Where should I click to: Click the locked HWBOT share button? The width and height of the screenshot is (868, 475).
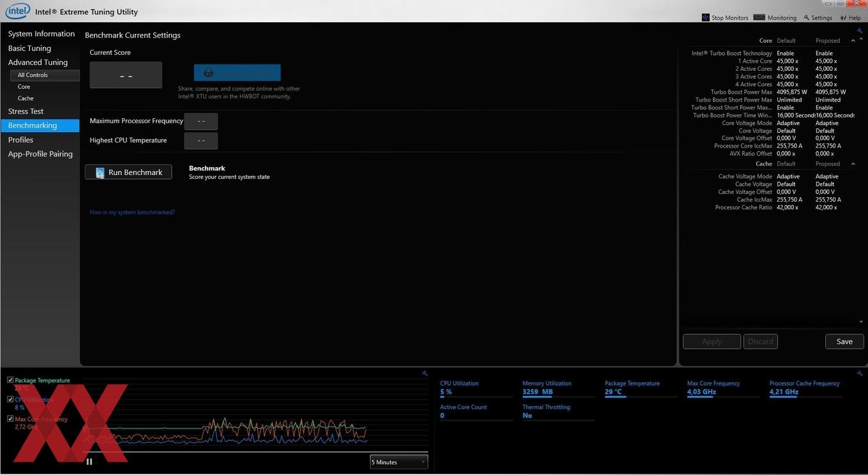pyautogui.click(x=237, y=73)
